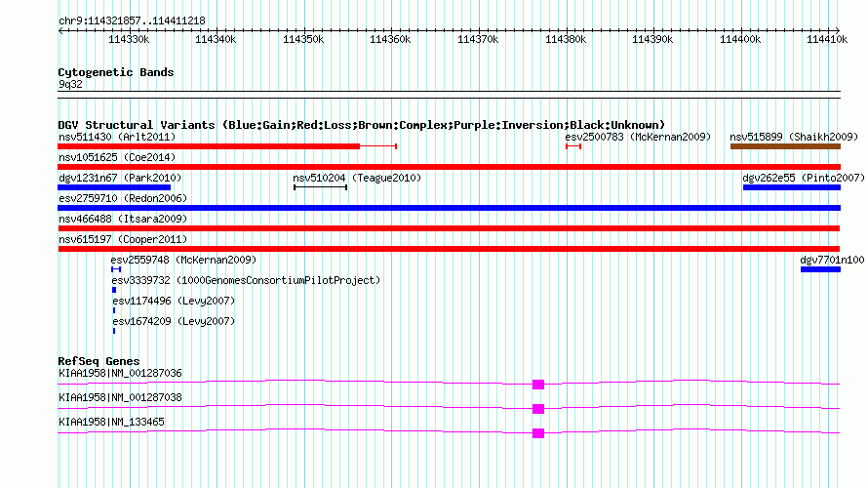Click the esv2559748 (McKernan2009) small blue marker
This screenshot has width=868, height=488.
(116, 269)
